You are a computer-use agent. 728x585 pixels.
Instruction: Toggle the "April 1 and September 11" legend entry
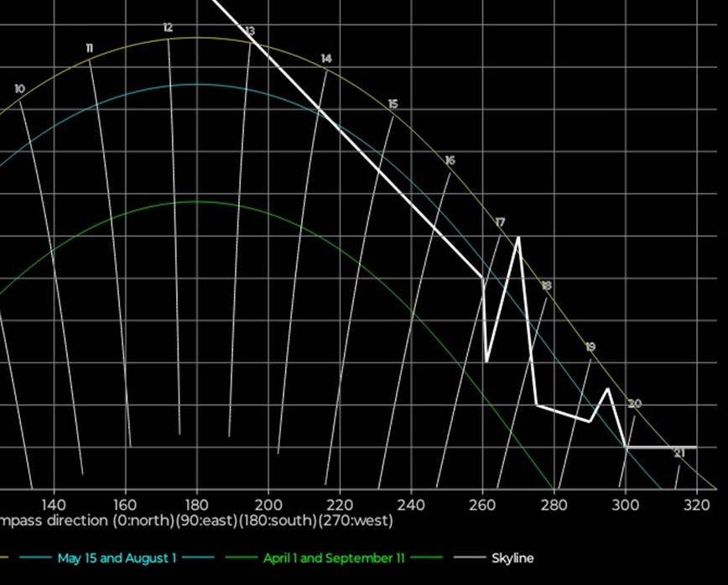[x=334, y=558]
